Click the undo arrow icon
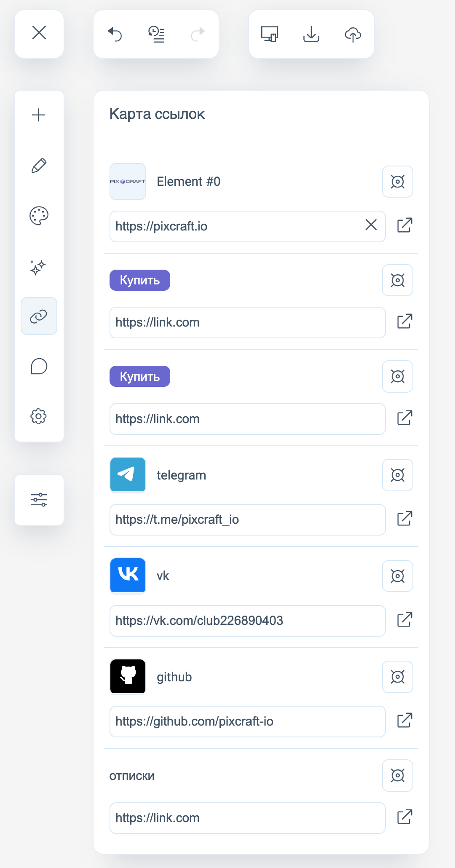Image resolution: width=455 pixels, height=868 pixels. tap(115, 34)
